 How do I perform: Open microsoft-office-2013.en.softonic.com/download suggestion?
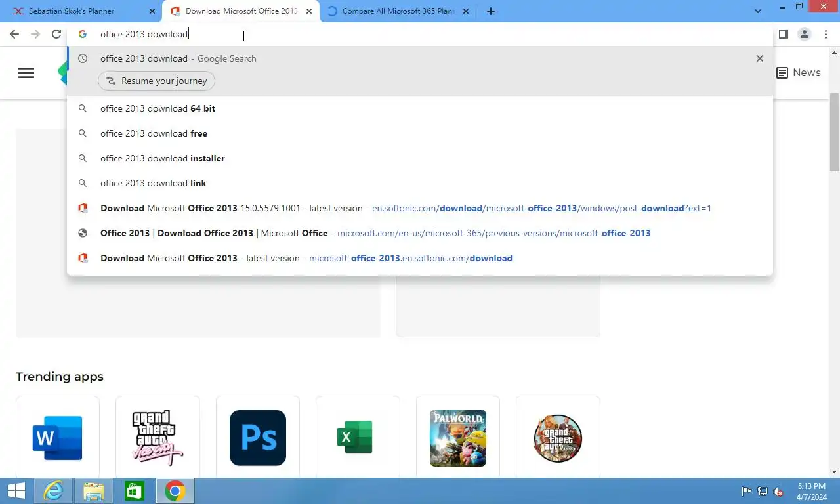click(420, 258)
